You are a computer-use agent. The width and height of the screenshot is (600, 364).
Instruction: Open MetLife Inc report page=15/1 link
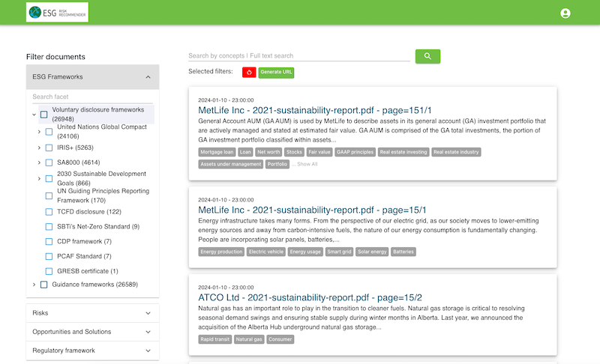(312, 210)
